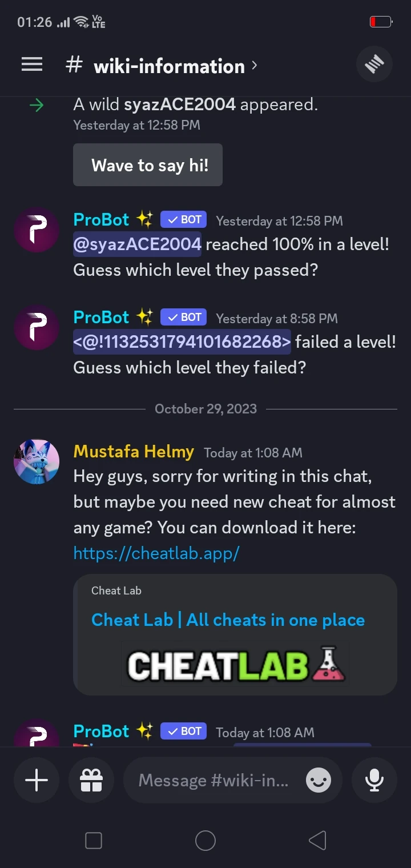Tap the gift icon to send a gift
Screen dimensions: 411x868
pyautogui.click(x=91, y=780)
